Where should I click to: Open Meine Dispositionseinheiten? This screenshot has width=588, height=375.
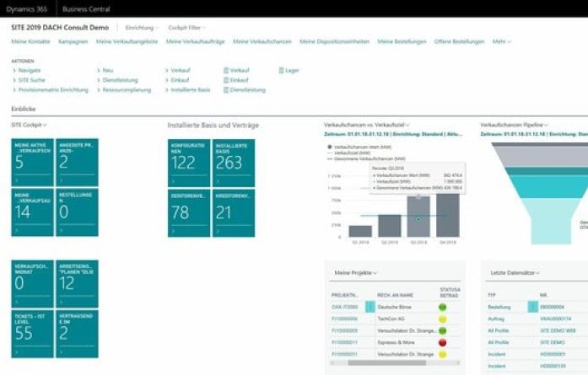pyautogui.click(x=335, y=41)
